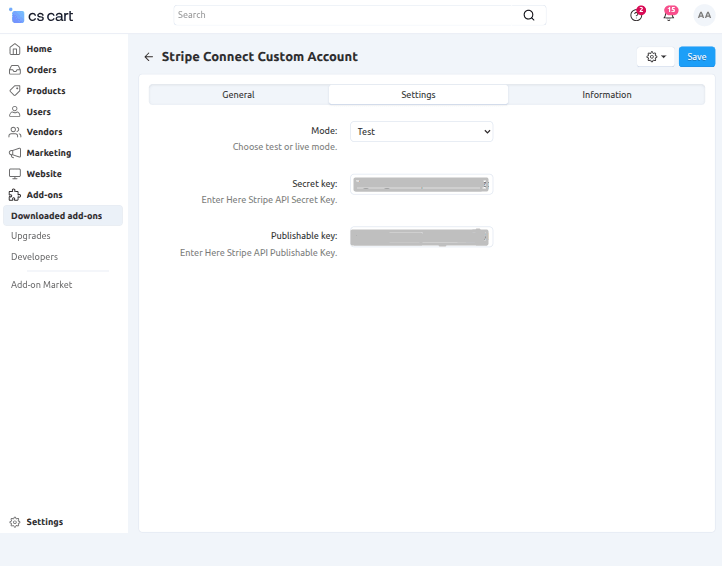Click the Publishable key input field
Viewport: 722px width, 566px height.
421,237
